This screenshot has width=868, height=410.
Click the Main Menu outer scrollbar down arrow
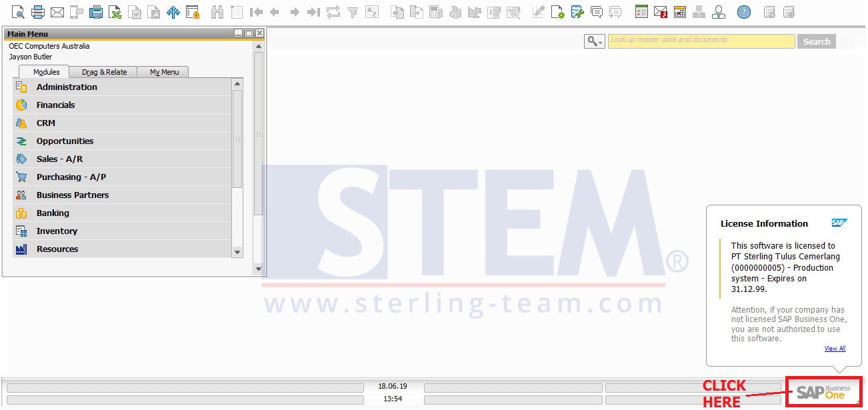[x=259, y=269]
